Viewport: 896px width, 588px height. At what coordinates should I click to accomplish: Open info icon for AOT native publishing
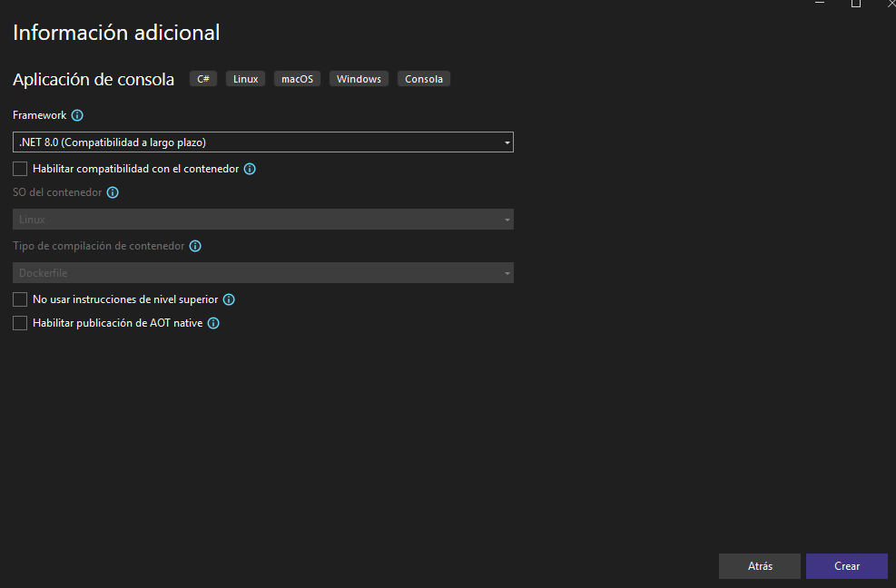tap(213, 323)
